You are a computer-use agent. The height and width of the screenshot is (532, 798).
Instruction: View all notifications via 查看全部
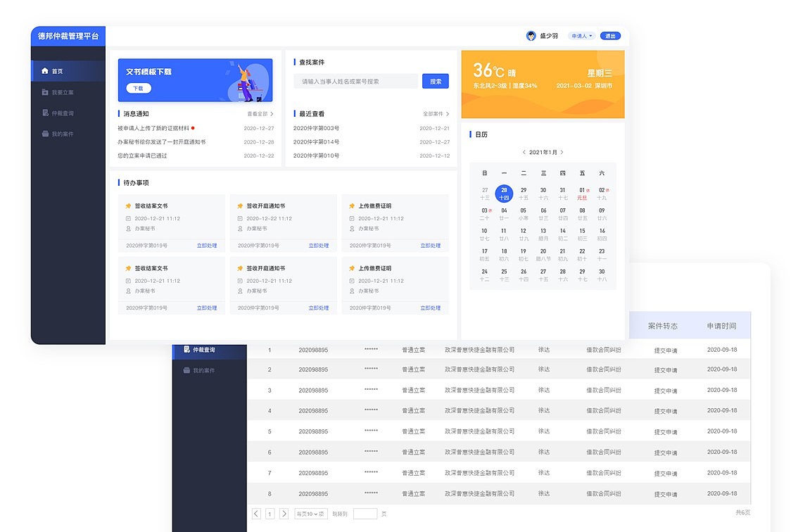click(257, 114)
